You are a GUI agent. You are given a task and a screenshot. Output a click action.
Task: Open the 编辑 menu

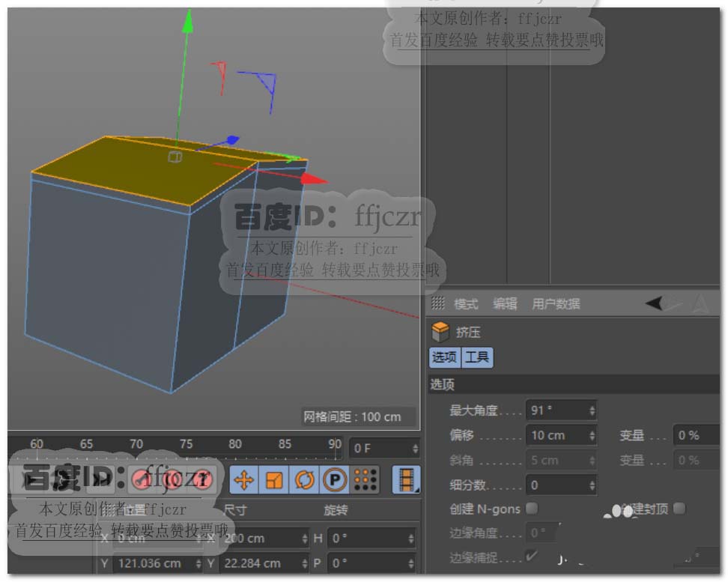click(x=505, y=304)
